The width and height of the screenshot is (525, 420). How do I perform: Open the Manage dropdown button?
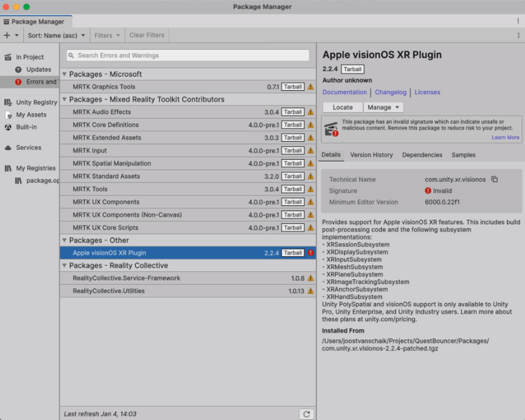point(383,107)
